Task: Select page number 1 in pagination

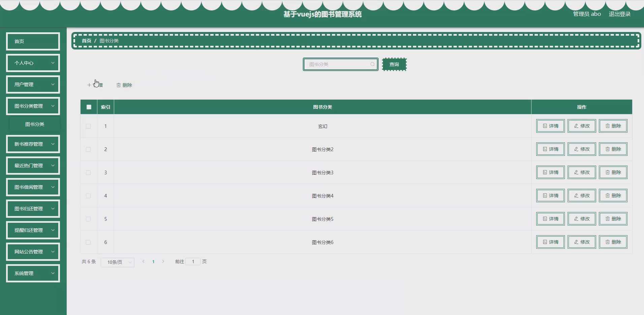Action: pyautogui.click(x=153, y=261)
